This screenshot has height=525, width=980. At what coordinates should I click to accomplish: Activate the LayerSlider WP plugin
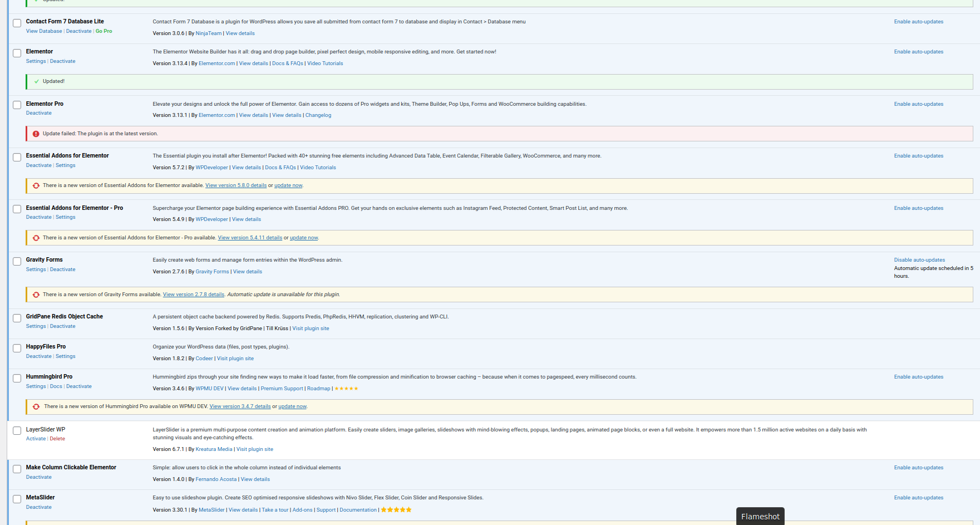[x=36, y=439]
